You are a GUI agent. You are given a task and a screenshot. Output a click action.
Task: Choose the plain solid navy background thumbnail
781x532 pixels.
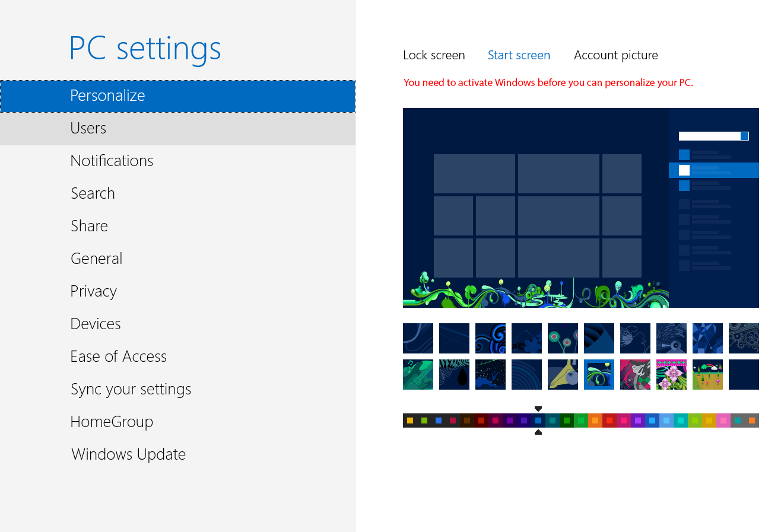pos(744,374)
